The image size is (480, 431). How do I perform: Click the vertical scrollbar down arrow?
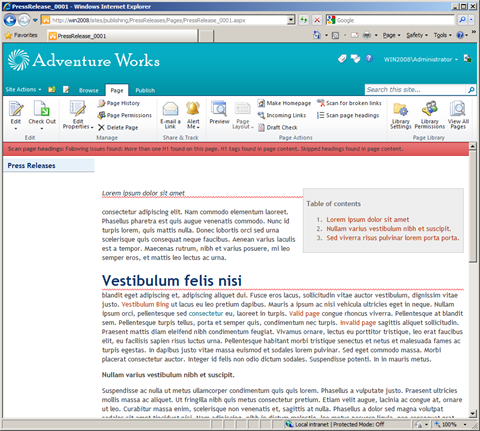[x=473, y=414]
